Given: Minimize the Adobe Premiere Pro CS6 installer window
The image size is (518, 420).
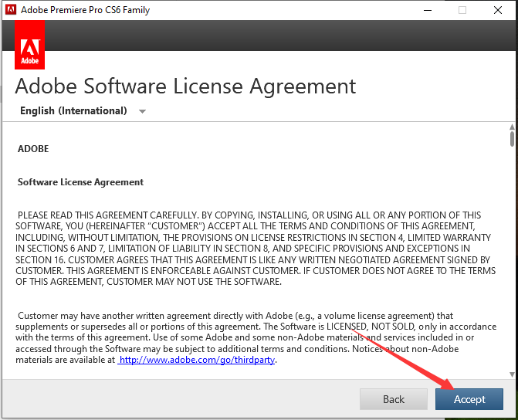Looking at the screenshot, I should (x=428, y=10).
